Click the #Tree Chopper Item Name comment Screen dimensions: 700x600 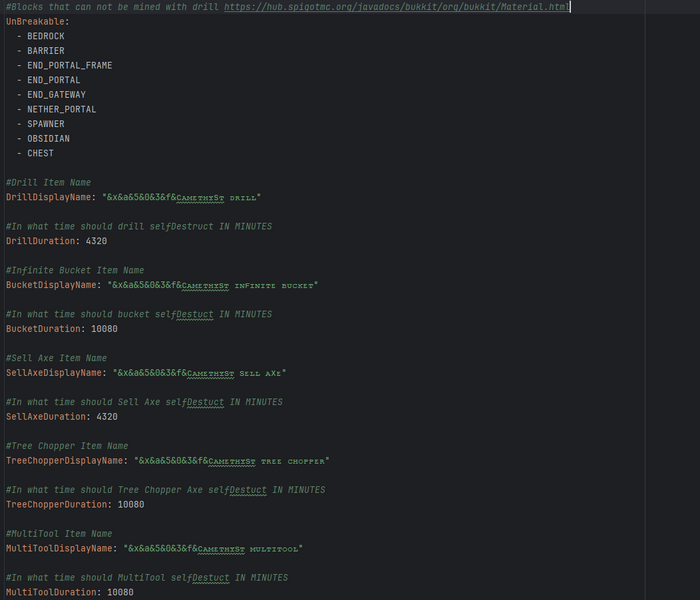pyautogui.click(x=67, y=446)
